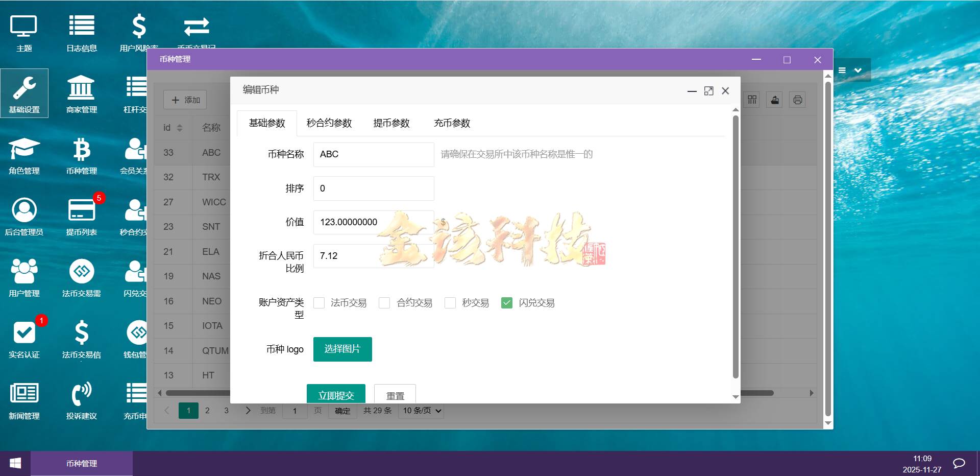Open the 10 条/页 page size dropdown
This screenshot has height=476, width=980.
[421, 410]
